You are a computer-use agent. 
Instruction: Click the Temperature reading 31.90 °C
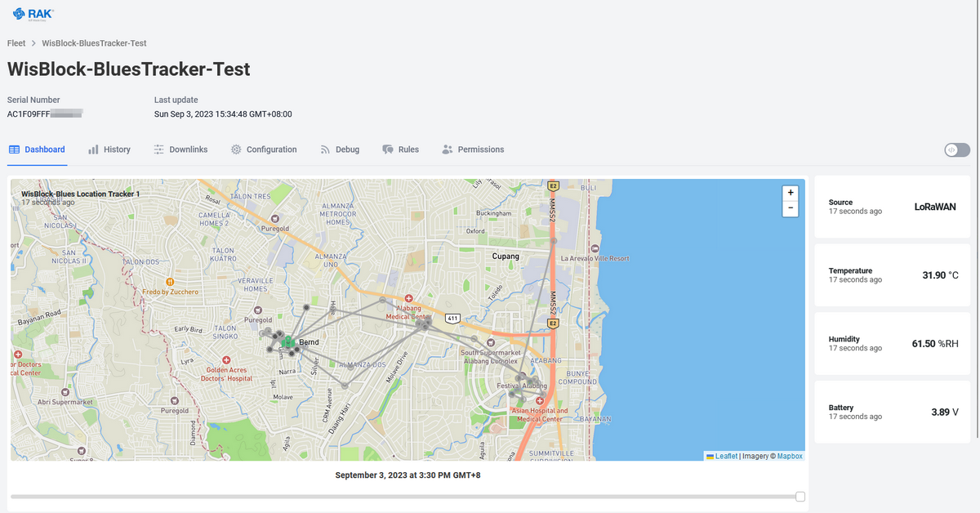pos(940,275)
